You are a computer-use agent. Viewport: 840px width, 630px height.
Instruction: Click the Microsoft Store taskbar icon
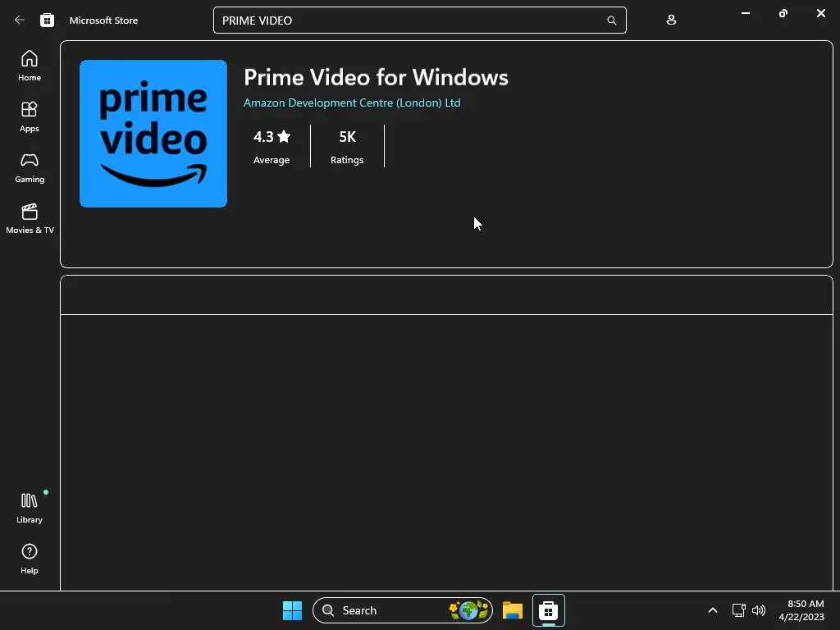(x=548, y=610)
